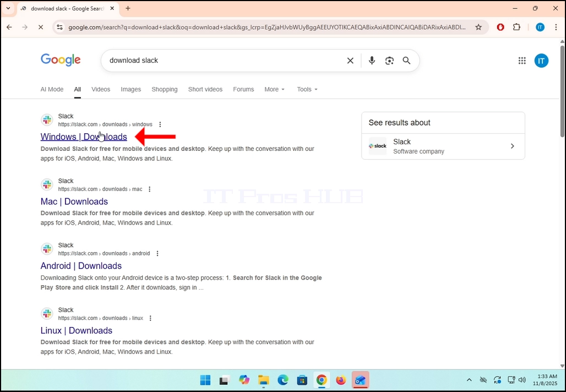The width and height of the screenshot is (566, 392).
Task: Click the slack logo thumbnail in panel
Action: 378,146
